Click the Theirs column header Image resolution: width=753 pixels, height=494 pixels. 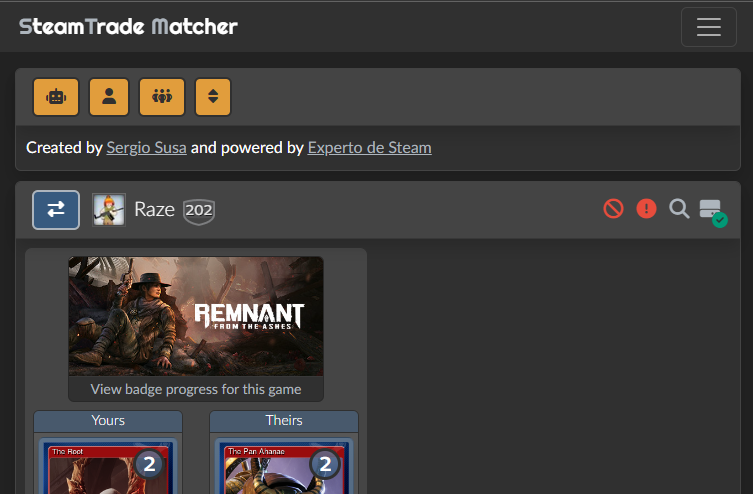tap(284, 421)
